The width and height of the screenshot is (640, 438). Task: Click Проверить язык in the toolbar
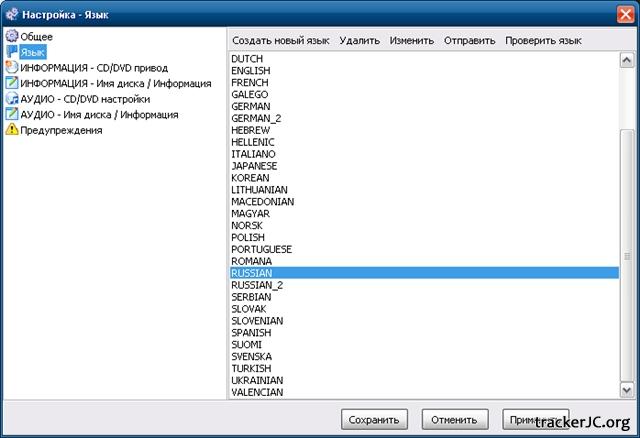coord(543,40)
